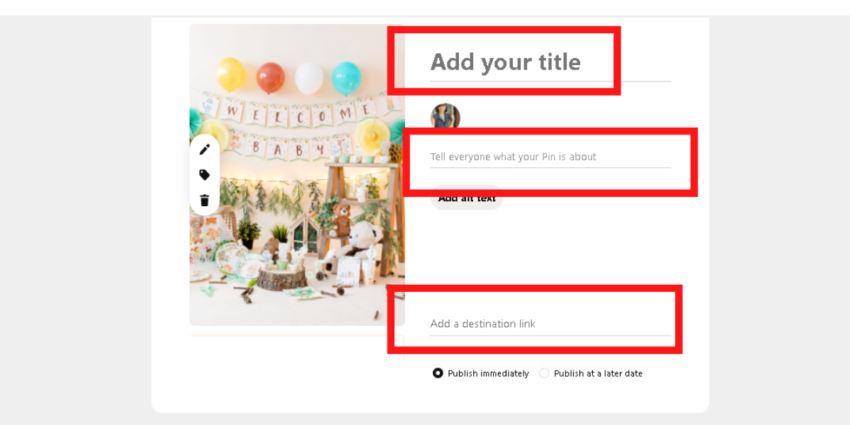
Task: Delete the Pin image with the trash icon
Action: 205,200
